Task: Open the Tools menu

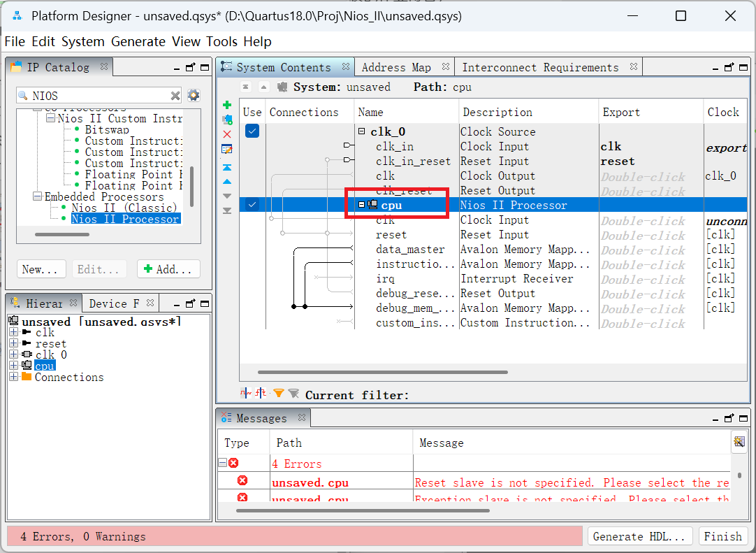Action: point(221,41)
